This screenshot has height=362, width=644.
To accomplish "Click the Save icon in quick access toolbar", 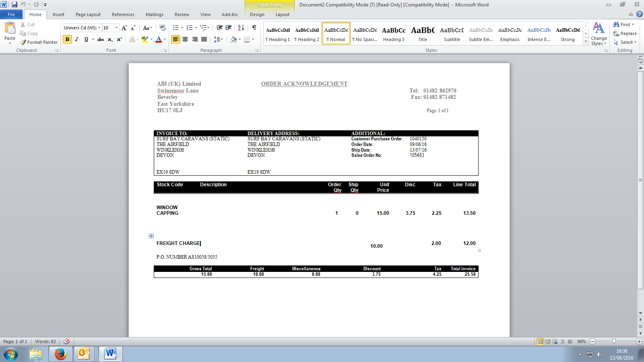I will tap(14, 4).
